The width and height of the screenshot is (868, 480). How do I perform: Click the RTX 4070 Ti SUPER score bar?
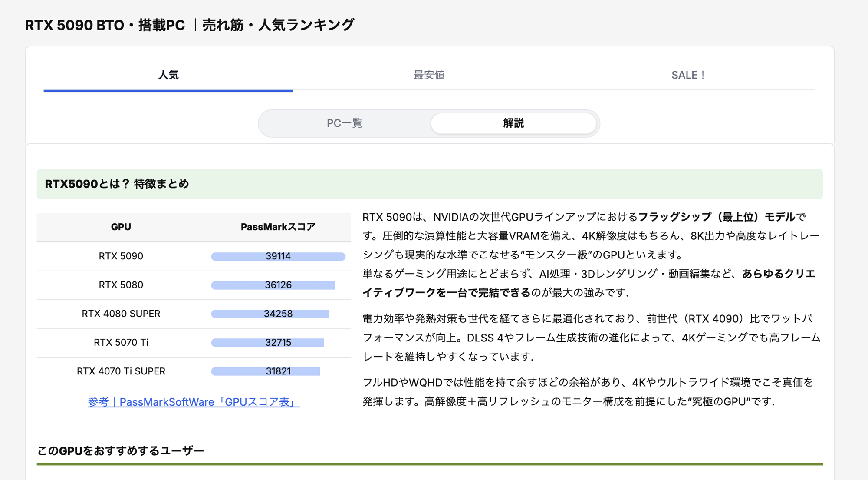point(265,371)
